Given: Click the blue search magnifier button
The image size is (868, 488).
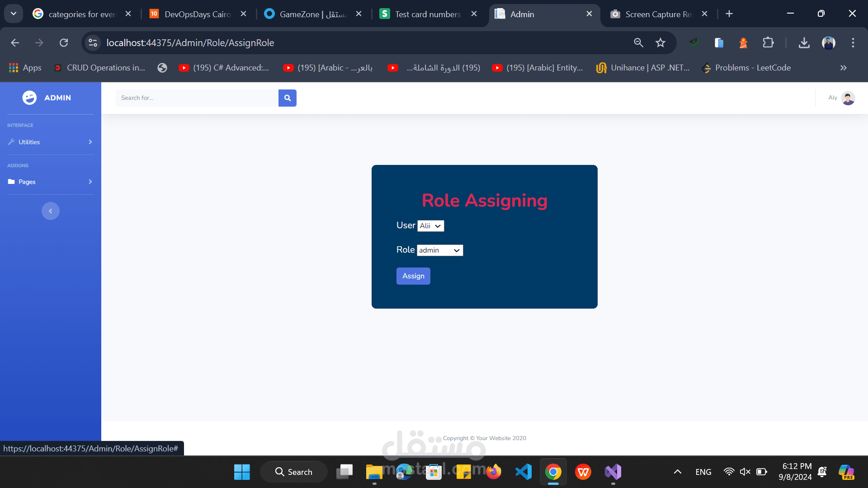Looking at the screenshot, I should pos(287,98).
